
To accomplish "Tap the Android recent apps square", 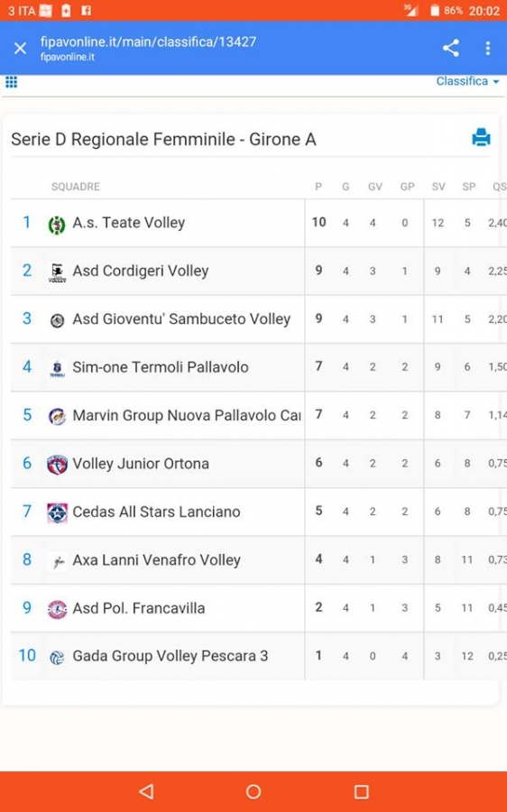I will click(361, 790).
